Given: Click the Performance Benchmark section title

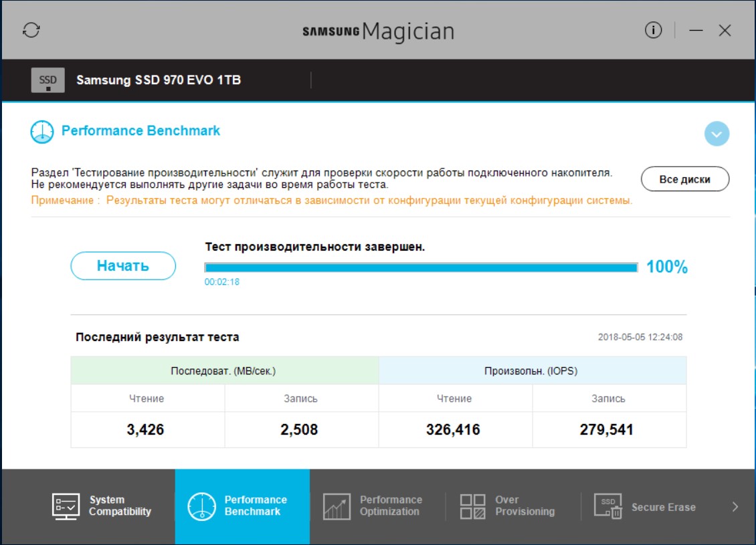Looking at the screenshot, I should [140, 130].
